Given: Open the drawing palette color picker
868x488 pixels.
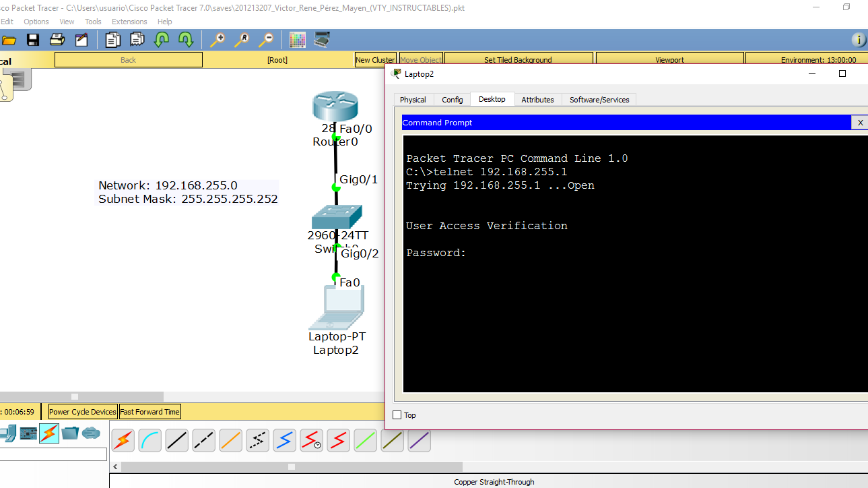Looking at the screenshot, I should 297,40.
